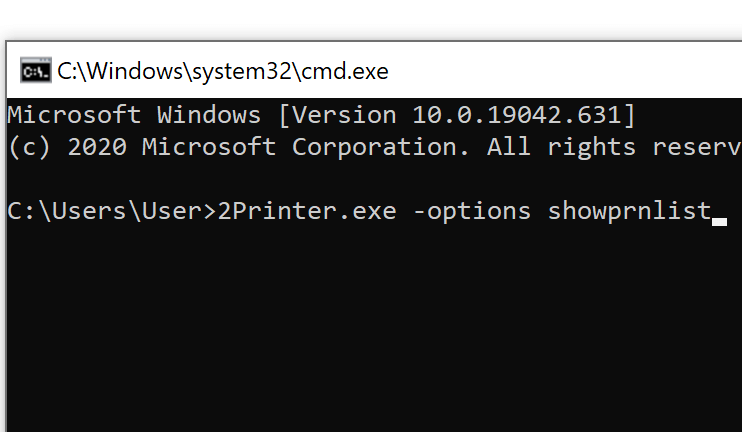Place cursor on the blinking text caret
The image size is (742, 432).
coord(719,222)
